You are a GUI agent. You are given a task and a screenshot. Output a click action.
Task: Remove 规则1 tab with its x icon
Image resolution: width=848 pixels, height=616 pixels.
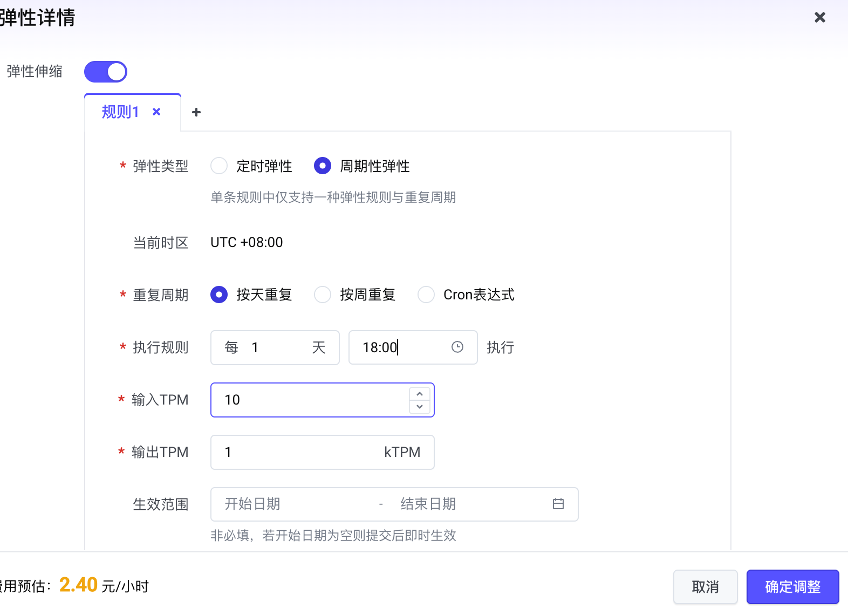[156, 112]
